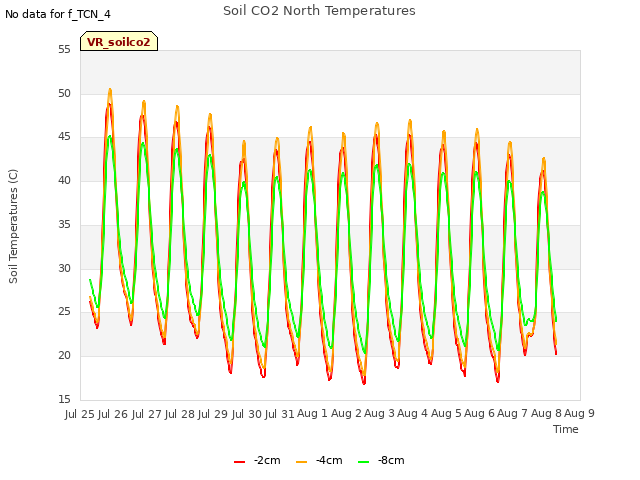Click the orange -4cm legend swatch

pos(301,462)
